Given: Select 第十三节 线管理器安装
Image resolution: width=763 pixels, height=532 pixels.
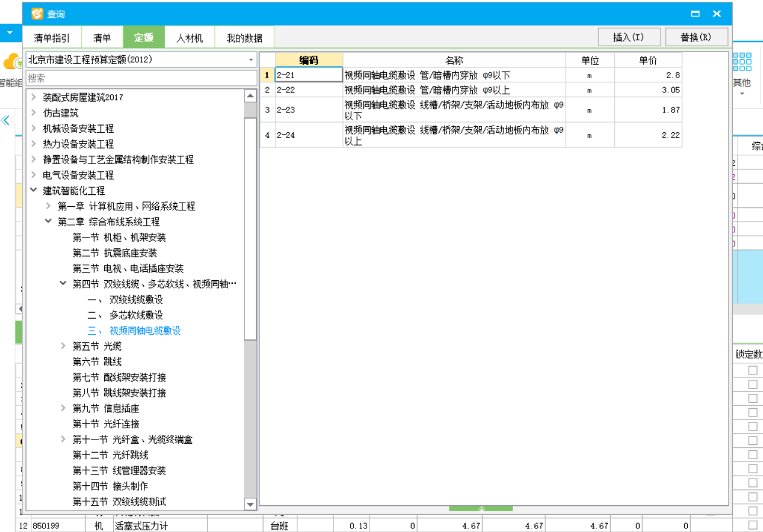Looking at the screenshot, I should (x=119, y=470).
